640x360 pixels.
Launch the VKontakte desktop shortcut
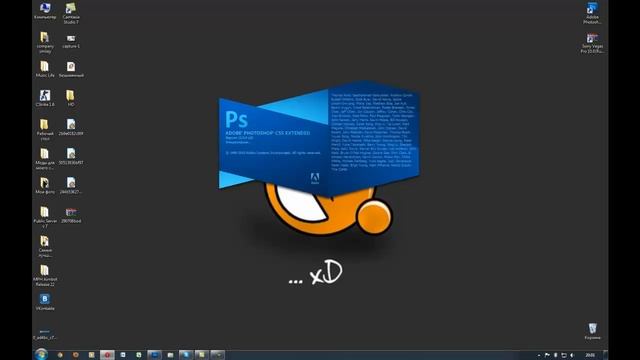click(45, 302)
